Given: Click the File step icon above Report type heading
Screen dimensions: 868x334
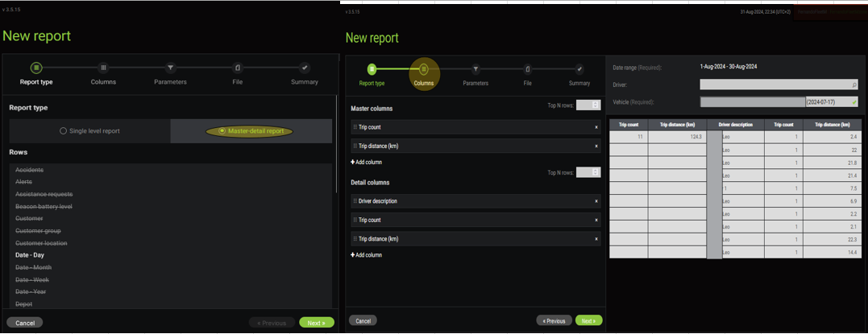Looking at the screenshot, I should 238,68.
